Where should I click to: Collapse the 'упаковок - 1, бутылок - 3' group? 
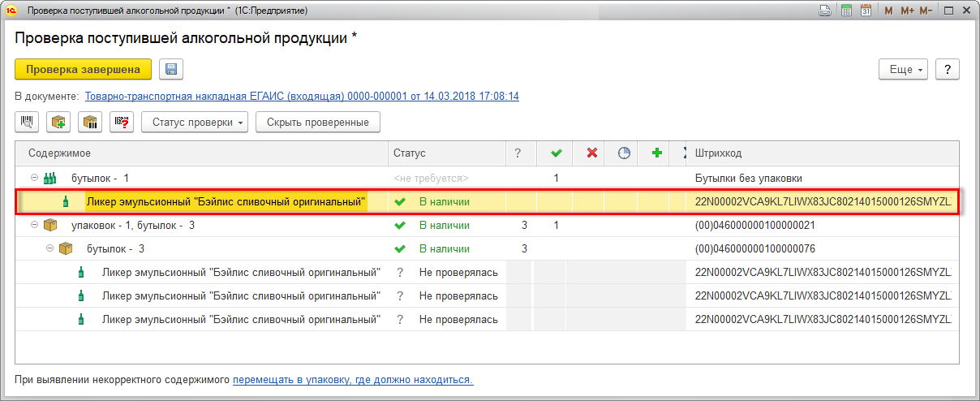[34, 225]
